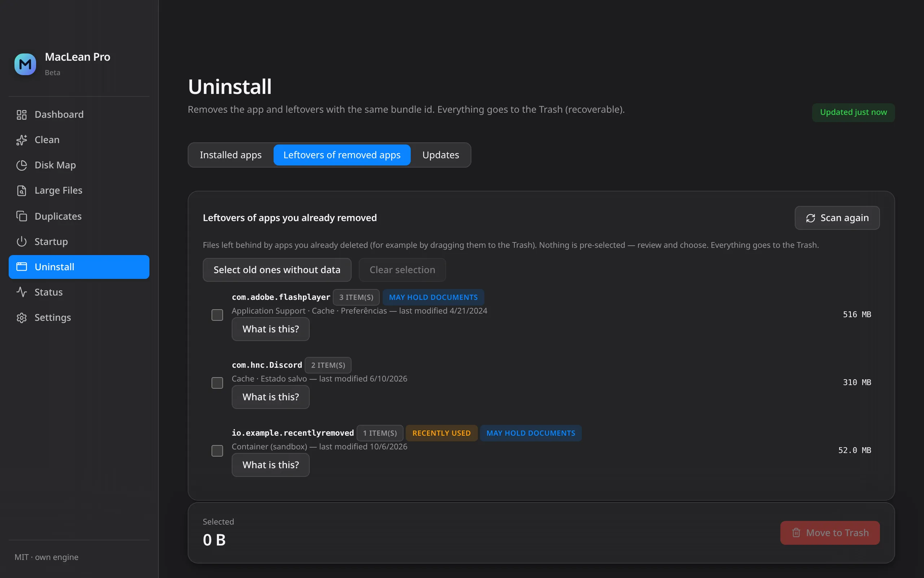Viewport: 924px width, 578px height.
Task: Tick the io.example.recentlyremoved checkbox
Action: (x=217, y=451)
